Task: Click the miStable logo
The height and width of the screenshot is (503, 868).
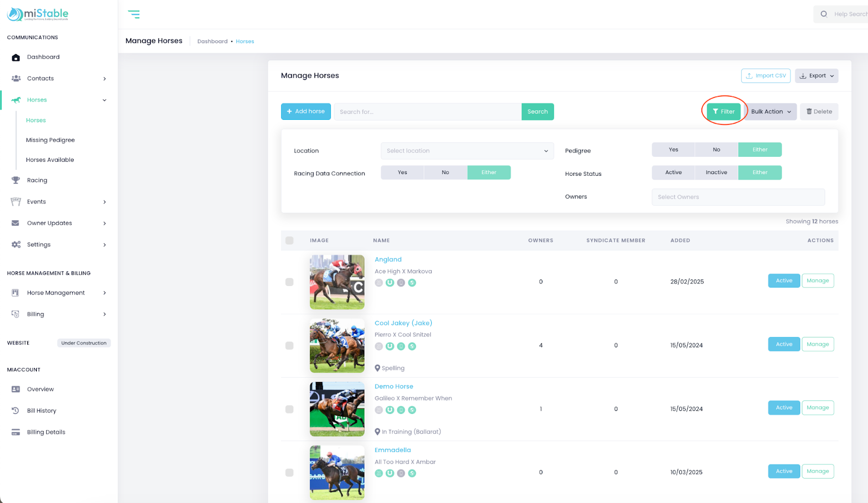Action: click(38, 14)
